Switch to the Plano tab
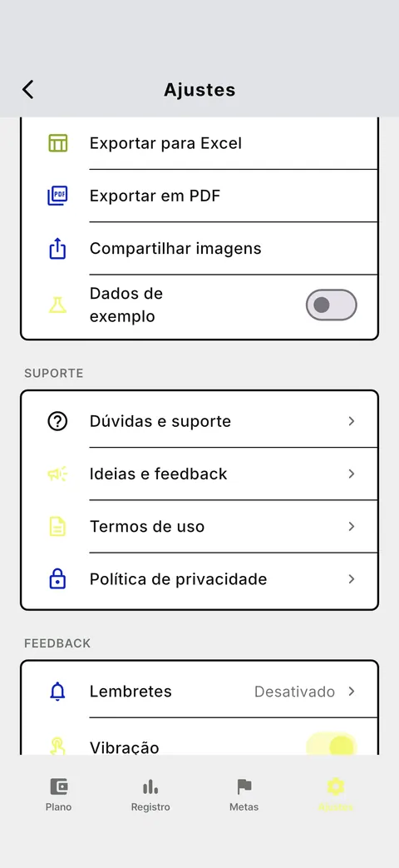The height and width of the screenshot is (868, 399). coord(58,794)
